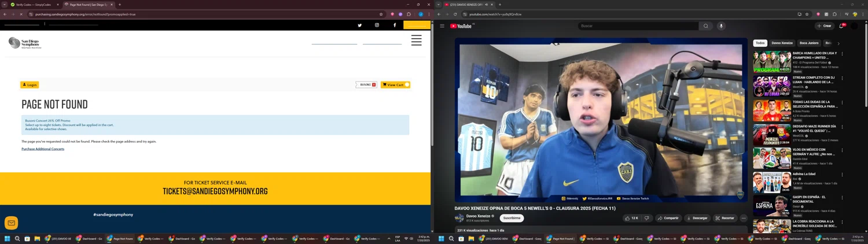Viewport: 868px width, 244px height.
Task: Select the Todos filter chip
Action: click(x=760, y=43)
